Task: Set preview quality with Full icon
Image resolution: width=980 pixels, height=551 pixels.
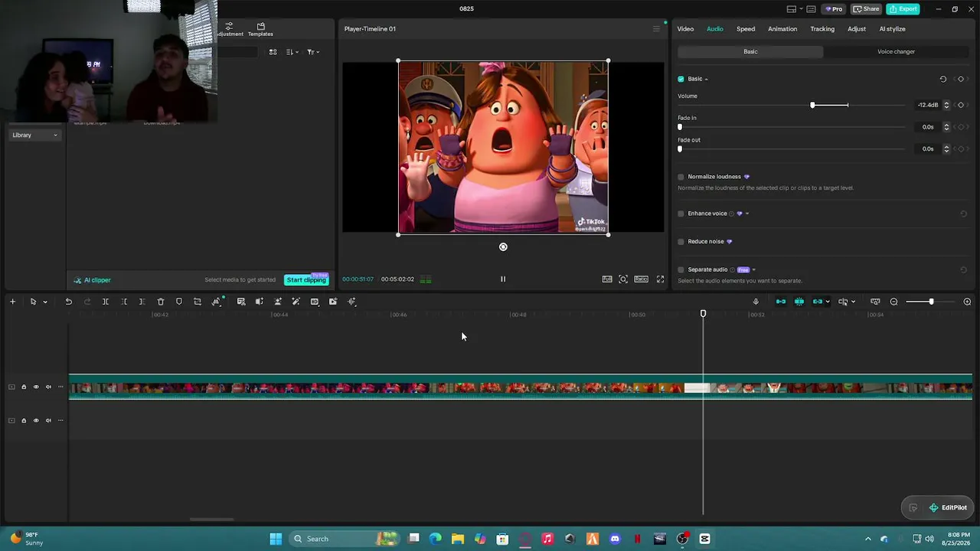Action: [607, 279]
